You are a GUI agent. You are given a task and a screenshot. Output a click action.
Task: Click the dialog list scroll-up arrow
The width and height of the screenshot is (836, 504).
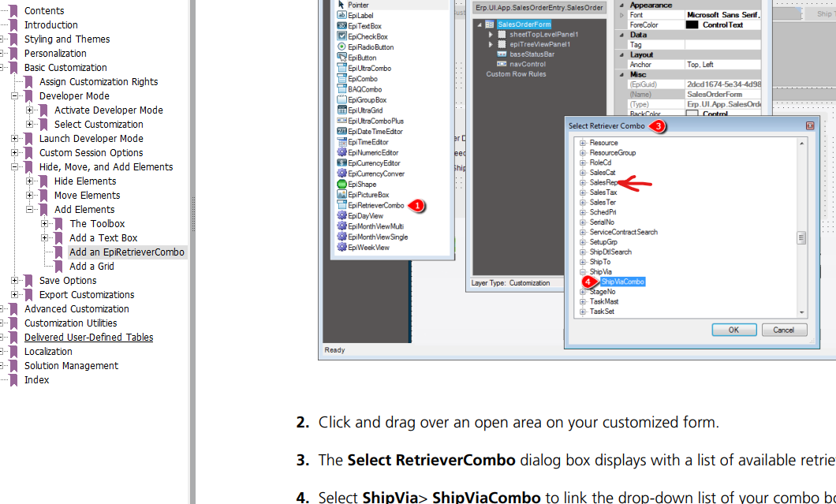[801, 144]
